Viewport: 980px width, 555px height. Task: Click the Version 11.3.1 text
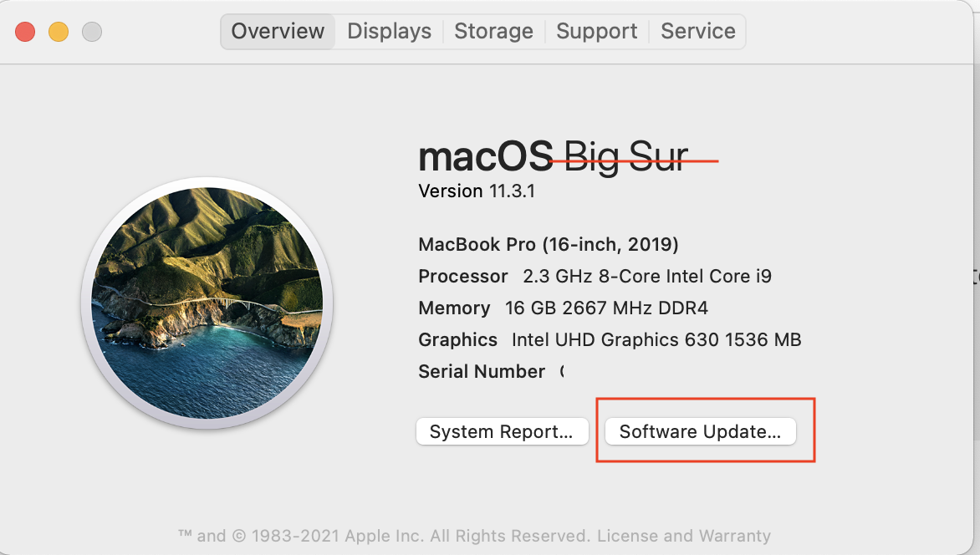(x=477, y=191)
